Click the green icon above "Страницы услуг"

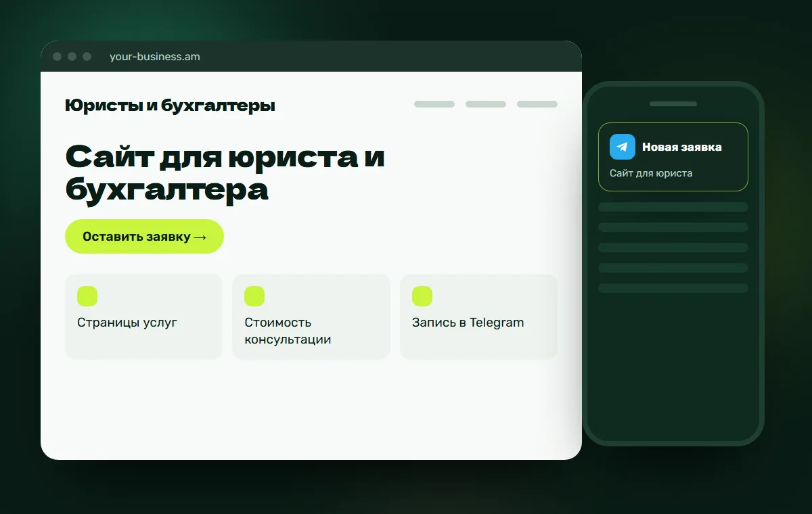click(87, 296)
